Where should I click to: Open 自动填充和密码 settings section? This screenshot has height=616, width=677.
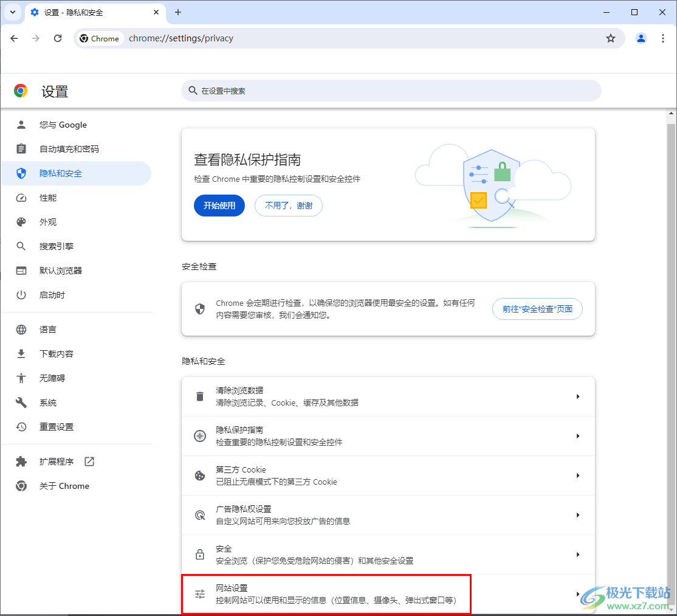(x=77, y=149)
